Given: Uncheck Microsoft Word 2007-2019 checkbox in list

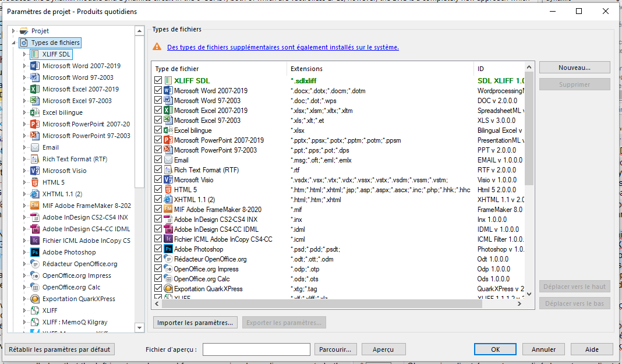Looking at the screenshot, I should click(x=158, y=90).
